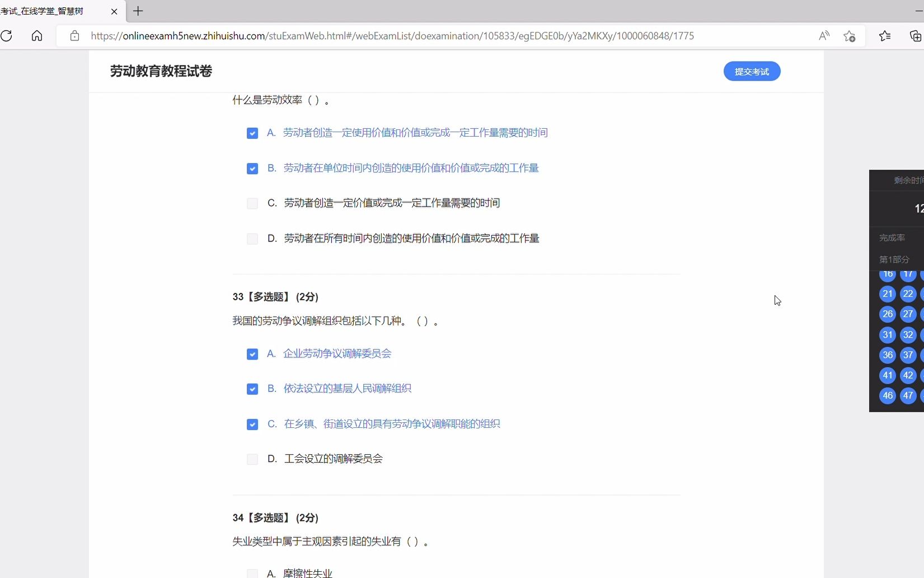This screenshot has height=578, width=924.
Task: Check option D 工会设立的调解委员会
Action: click(252, 459)
